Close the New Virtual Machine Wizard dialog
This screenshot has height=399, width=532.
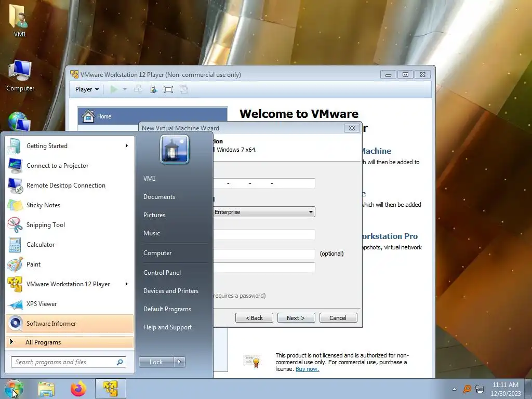(352, 128)
